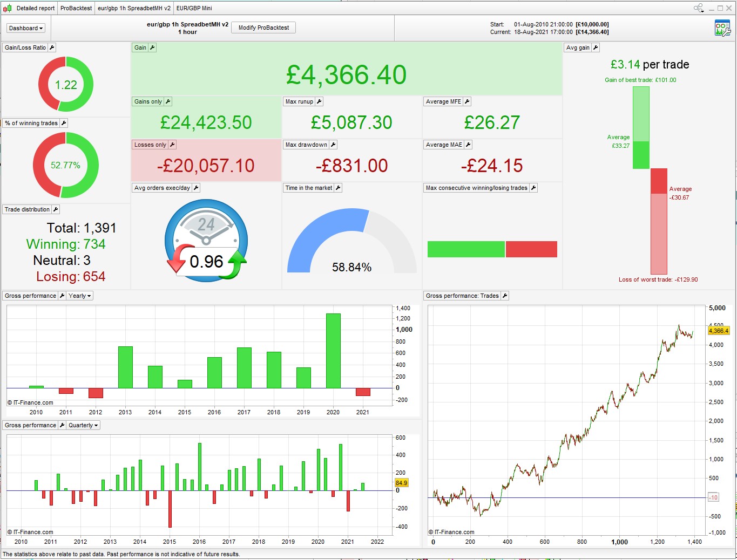Configure the Avg orders exec/day panel via wrench
Screen dimensions: 737x560
click(196, 188)
